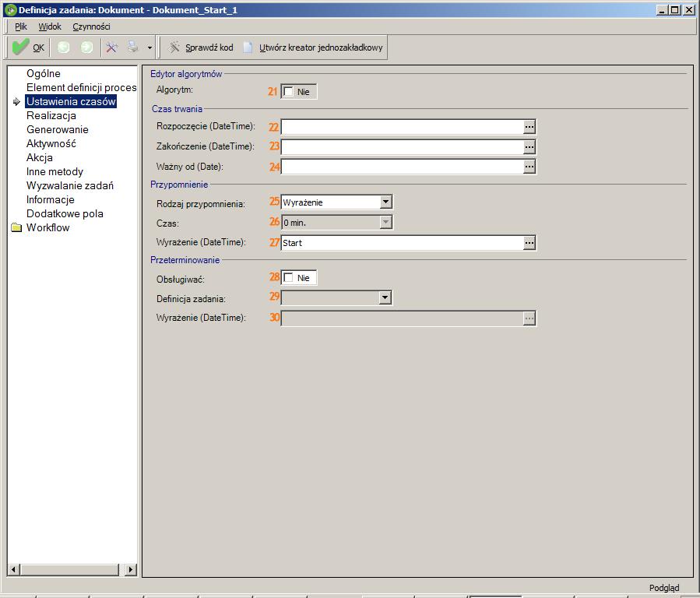This screenshot has width=700, height=598.
Task: Open the tools wrench icon in toolbar
Action: pos(111,47)
